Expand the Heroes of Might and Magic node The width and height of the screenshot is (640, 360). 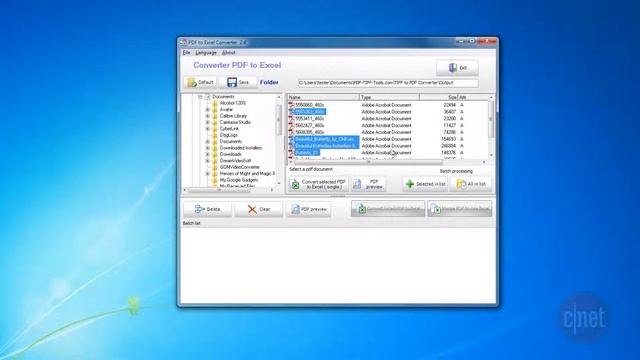(207, 173)
